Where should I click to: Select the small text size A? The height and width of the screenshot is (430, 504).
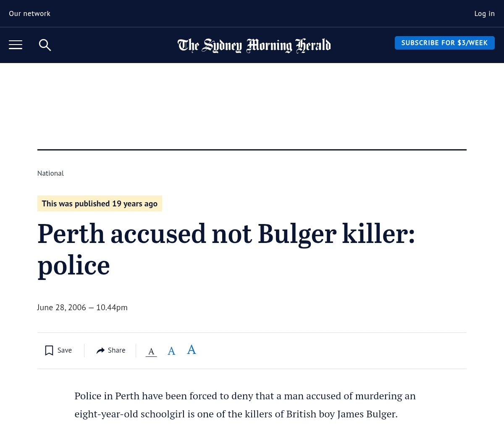151,351
